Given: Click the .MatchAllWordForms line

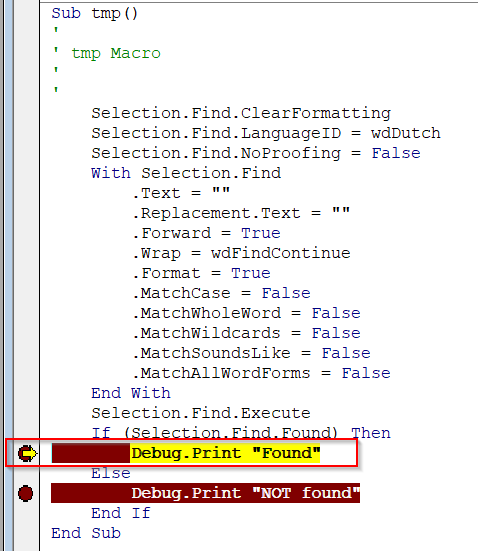Looking at the screenshot, I should pos(261,373).
